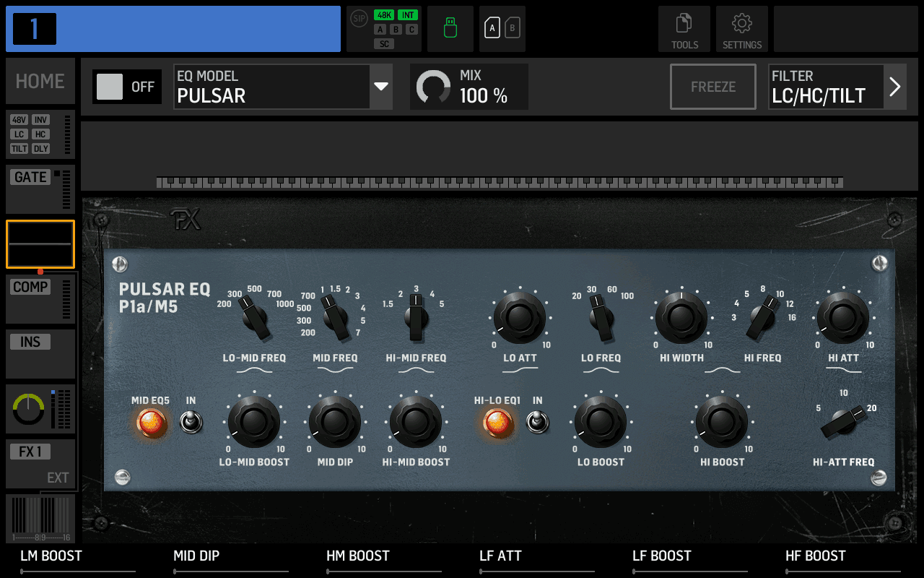Click the HI ATT knob
924x578 pixels.
(x=843, y=318)
